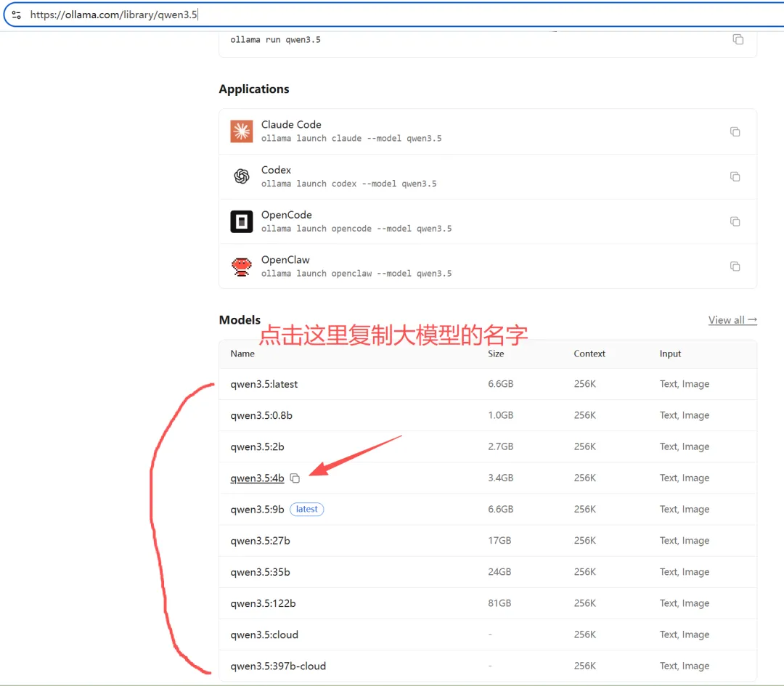The width and height of the screenshot is (784, 686).
Task: Click the 3.4GB size cell
Action: [500, 478]
